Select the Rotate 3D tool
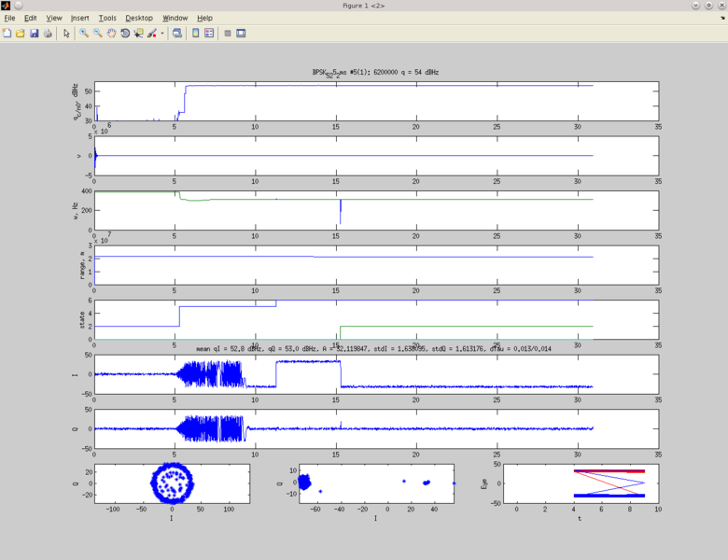The width and height of the screenshot is (728, 560). tap(125, 34)
